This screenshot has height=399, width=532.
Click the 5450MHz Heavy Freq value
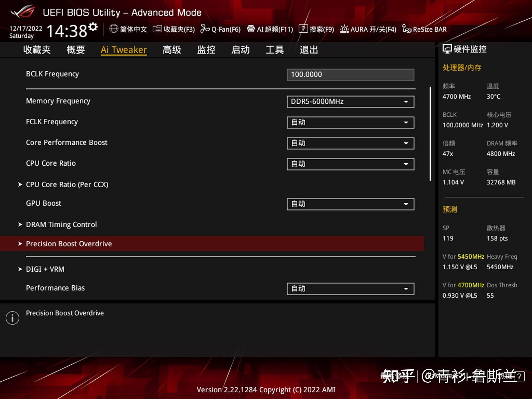coord(500,267)
